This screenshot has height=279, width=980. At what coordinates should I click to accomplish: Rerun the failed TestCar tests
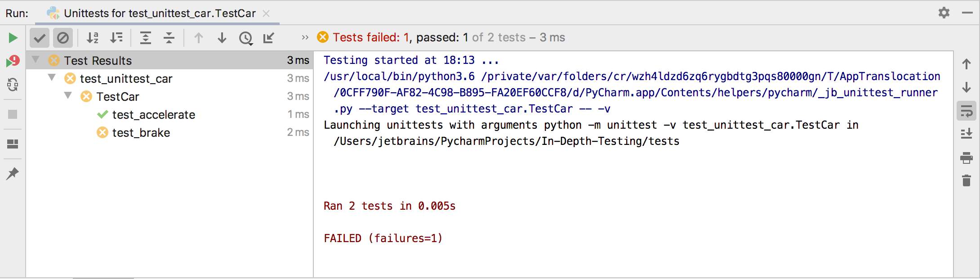click(13, 61)
